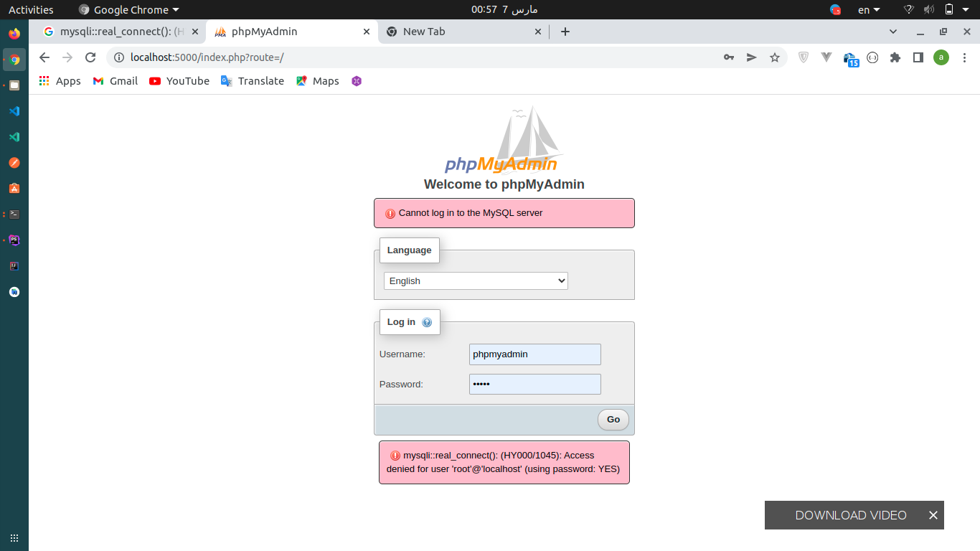Open a new browser tab
The width and height of the screenshot is (980, 551).
[565, 32]
